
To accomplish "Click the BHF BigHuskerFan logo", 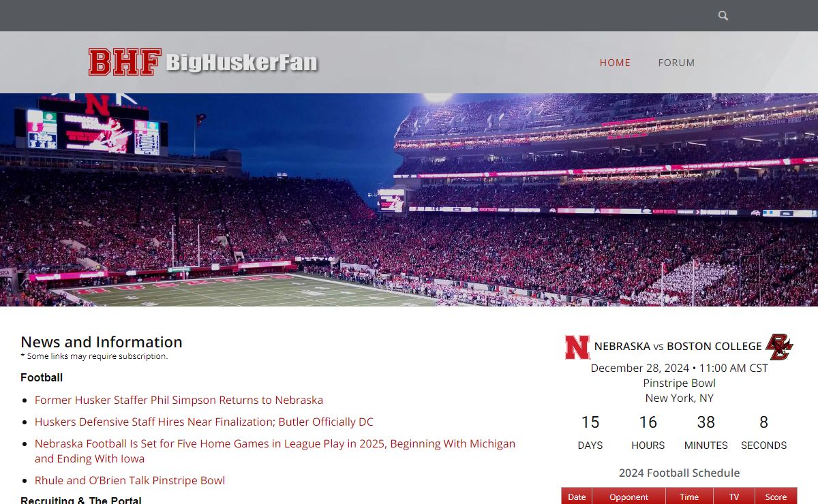I will [x=203, y=62].
